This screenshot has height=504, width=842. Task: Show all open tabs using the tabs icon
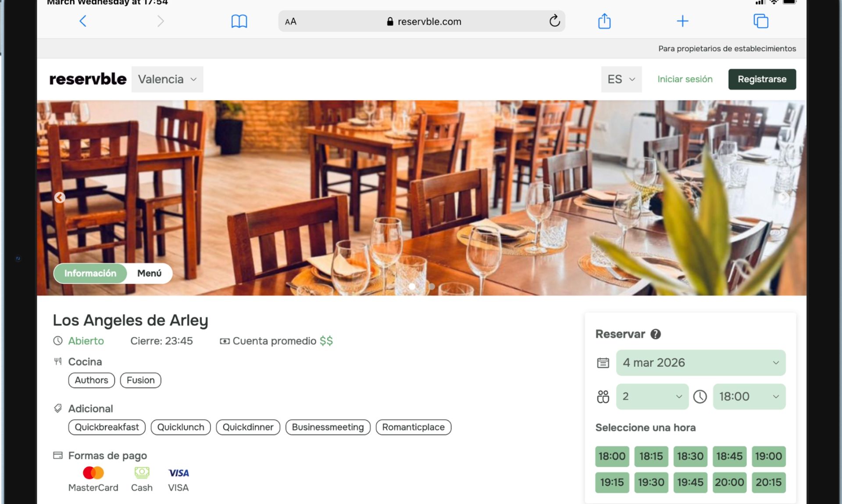tap(760, 21)
